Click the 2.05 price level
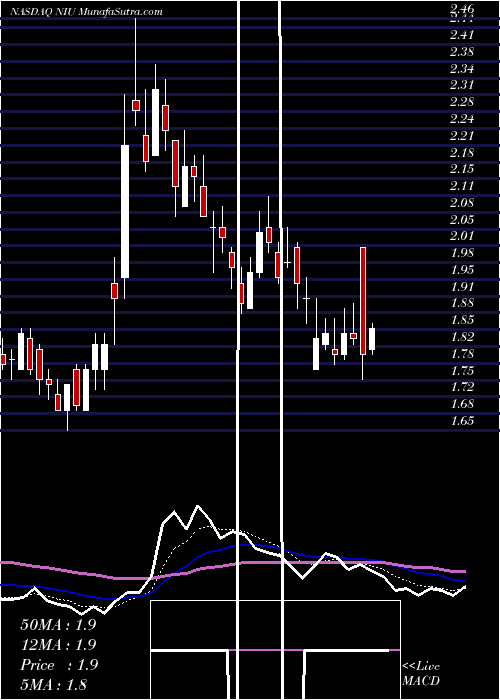This screenshot has width=500, height=700. [461, 219]
